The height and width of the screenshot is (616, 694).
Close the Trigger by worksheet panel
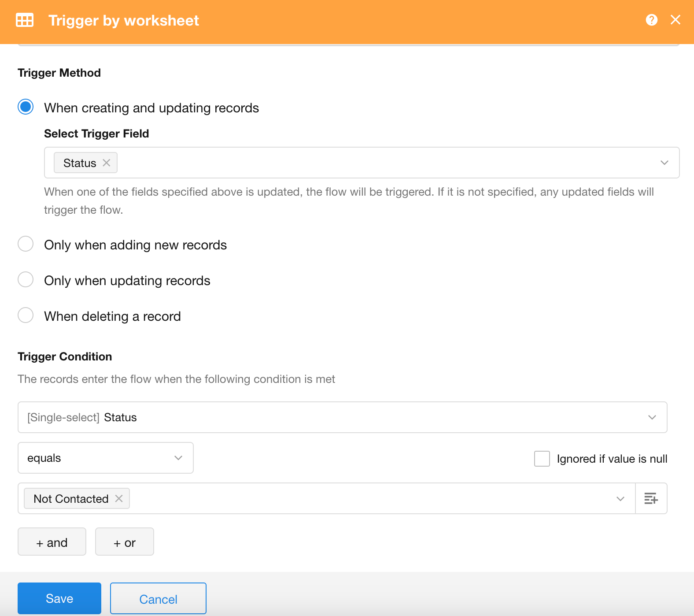(x=675, y=20)
